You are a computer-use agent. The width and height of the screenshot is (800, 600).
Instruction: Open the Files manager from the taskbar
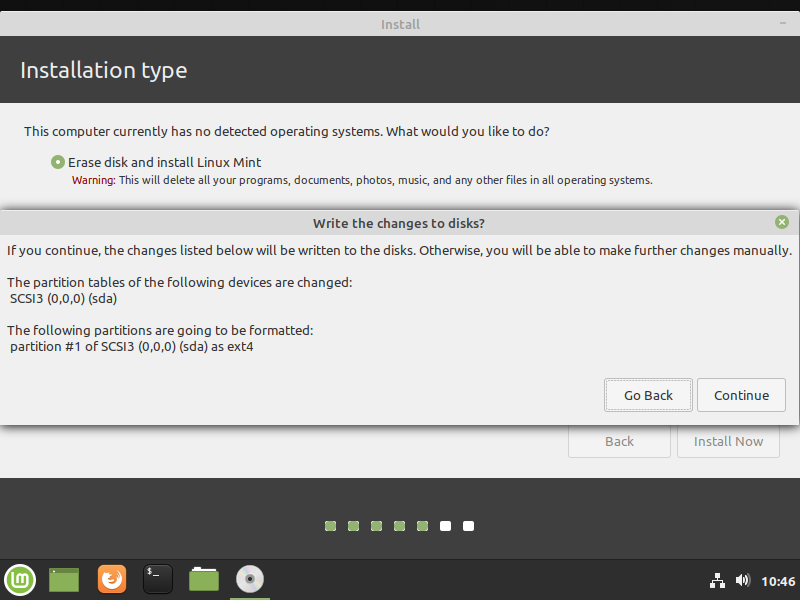click(x=204, y=580)
